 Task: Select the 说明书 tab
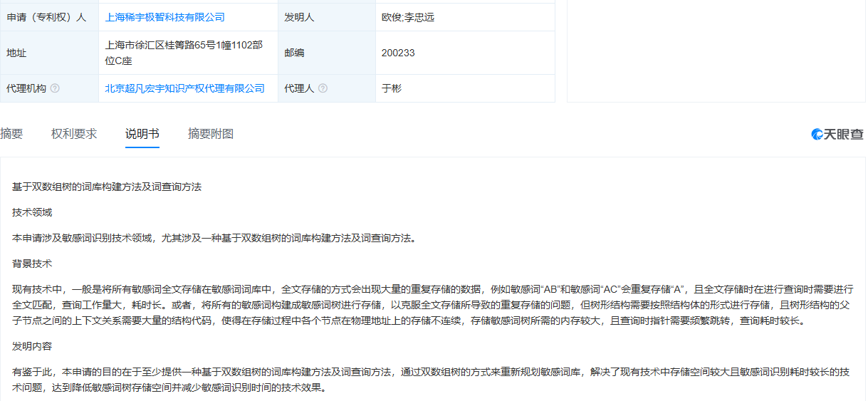(142, 134)
